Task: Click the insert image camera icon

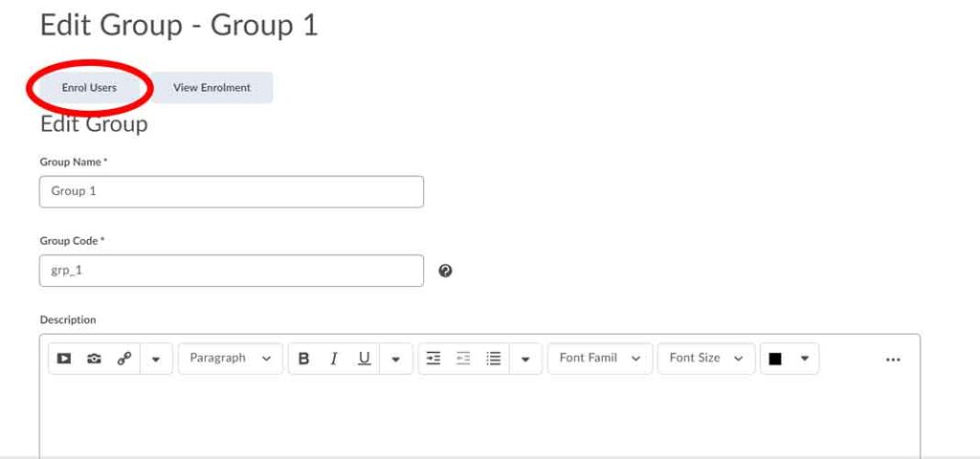Action: point(94,359)
